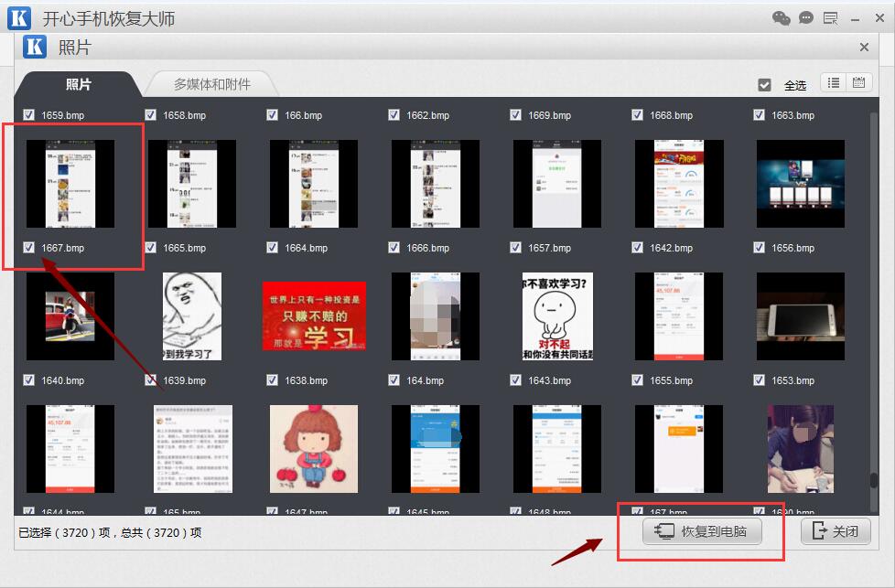Select the 1643.bmp thumbnail
895x588 pixels.
(557, 449)
